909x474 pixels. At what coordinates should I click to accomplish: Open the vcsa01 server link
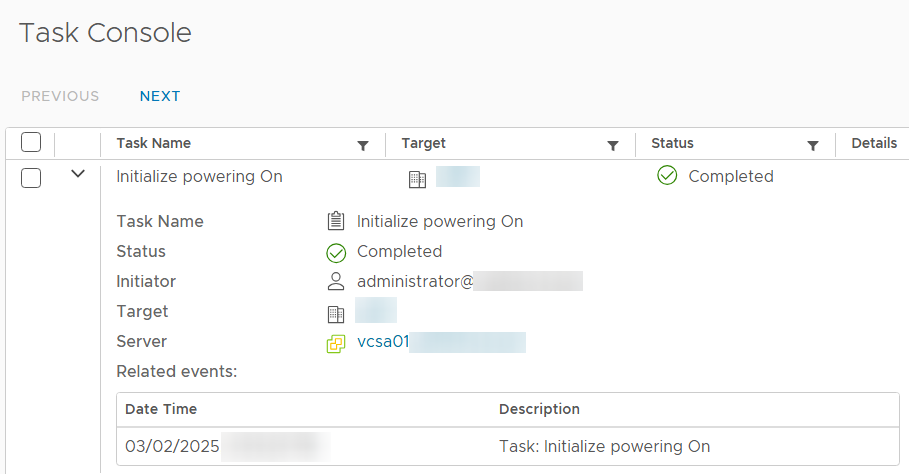point(383,341)
